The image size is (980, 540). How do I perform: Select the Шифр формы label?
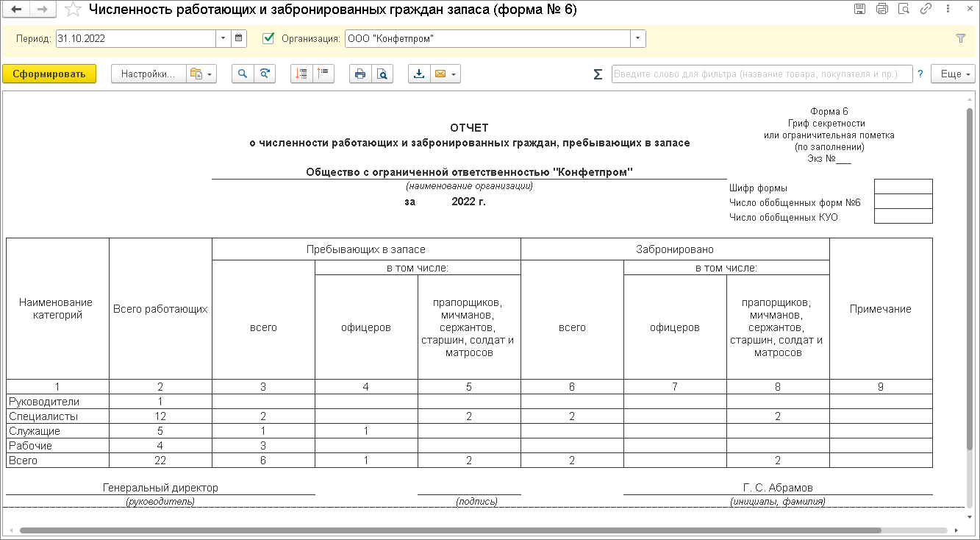coord(758,188)
